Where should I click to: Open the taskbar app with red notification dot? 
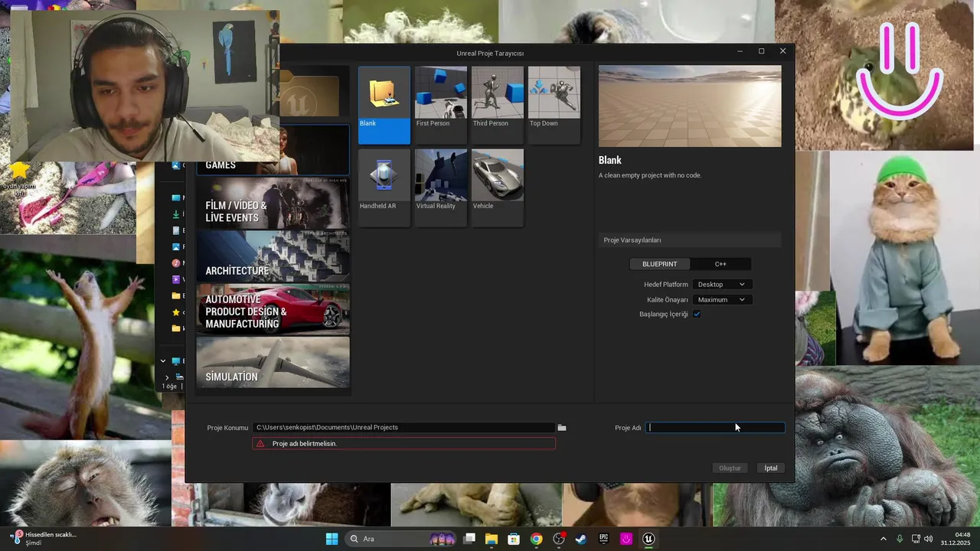click(559, 539)
